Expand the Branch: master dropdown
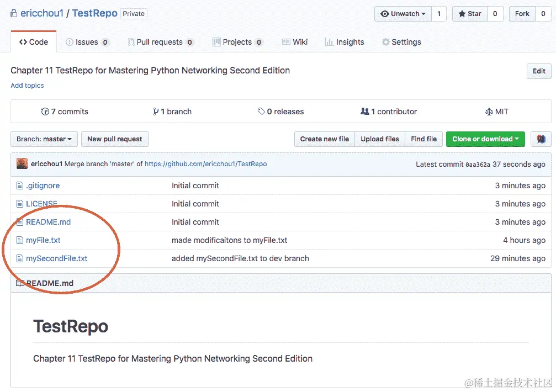Image resolution: width=556 pixels, height=392 pixels. pos(44,139)
